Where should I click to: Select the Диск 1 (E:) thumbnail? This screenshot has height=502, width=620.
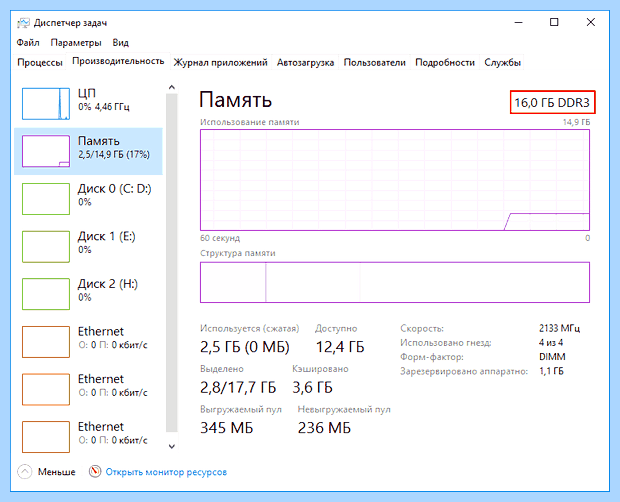(x=46, y=247)
